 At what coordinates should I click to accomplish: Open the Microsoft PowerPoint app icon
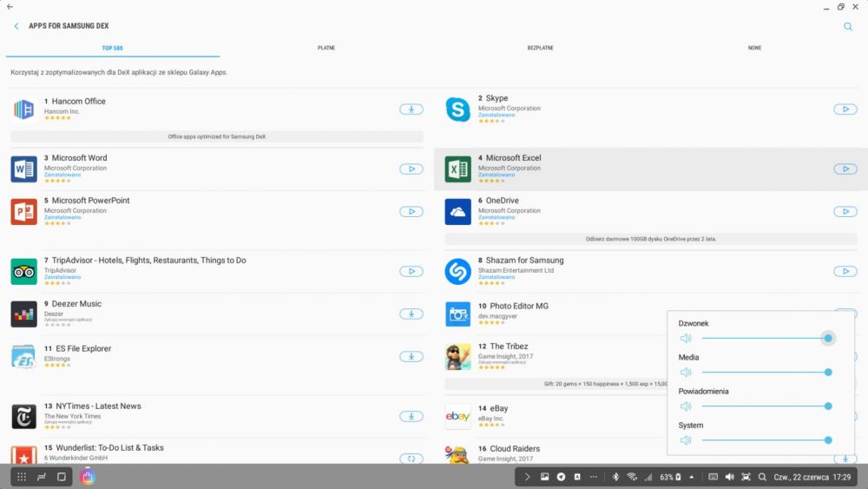click(x=23, y=212)
